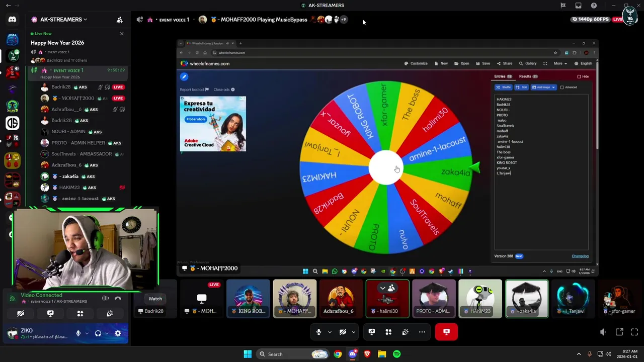Click Share in the Wheel of Names toolbar
644x362 pixels.
(x=505, y=63)
